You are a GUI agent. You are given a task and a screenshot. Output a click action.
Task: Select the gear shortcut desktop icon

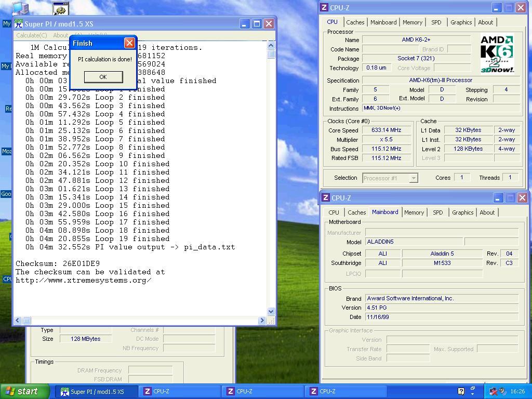click(x=61, y=8)
